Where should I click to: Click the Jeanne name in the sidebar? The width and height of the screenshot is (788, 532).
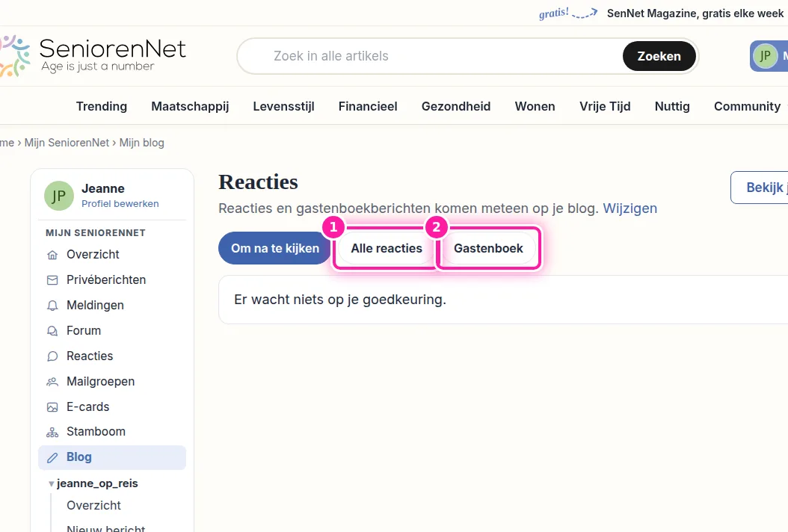click(x=103, y=188)
